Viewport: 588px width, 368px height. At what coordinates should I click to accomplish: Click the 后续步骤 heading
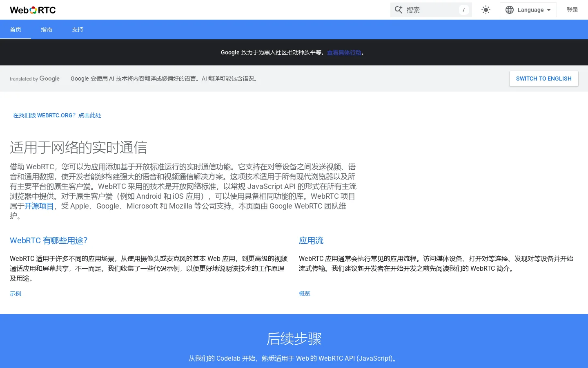tap(294, 339)
